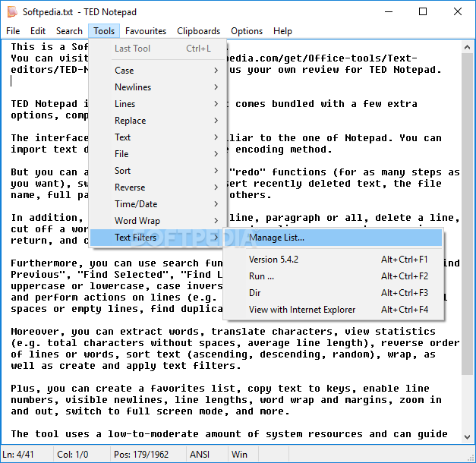Select the Run ... text filter

tap(333, 276)
